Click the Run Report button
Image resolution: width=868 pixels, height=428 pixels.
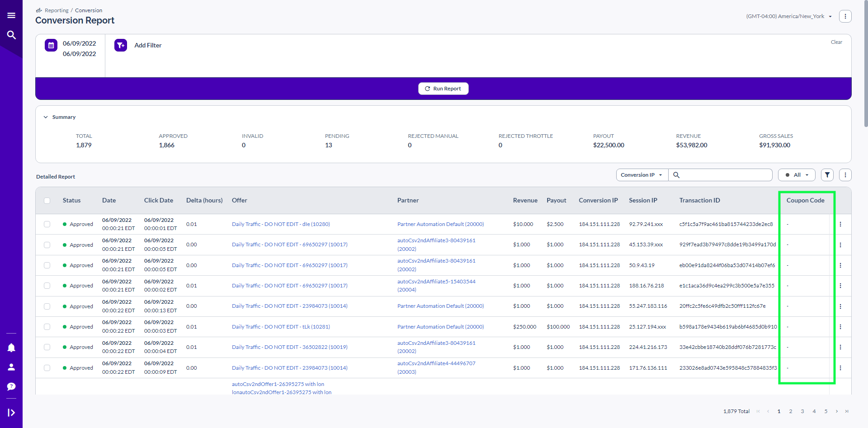coord(443,89)
